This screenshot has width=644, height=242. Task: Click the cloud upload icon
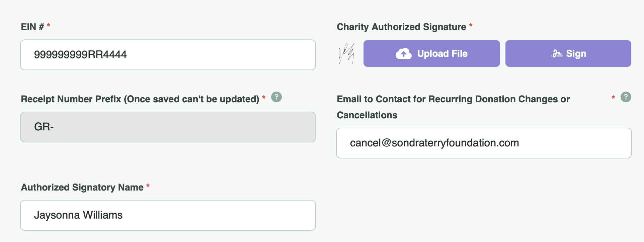[x=404, y=53]
